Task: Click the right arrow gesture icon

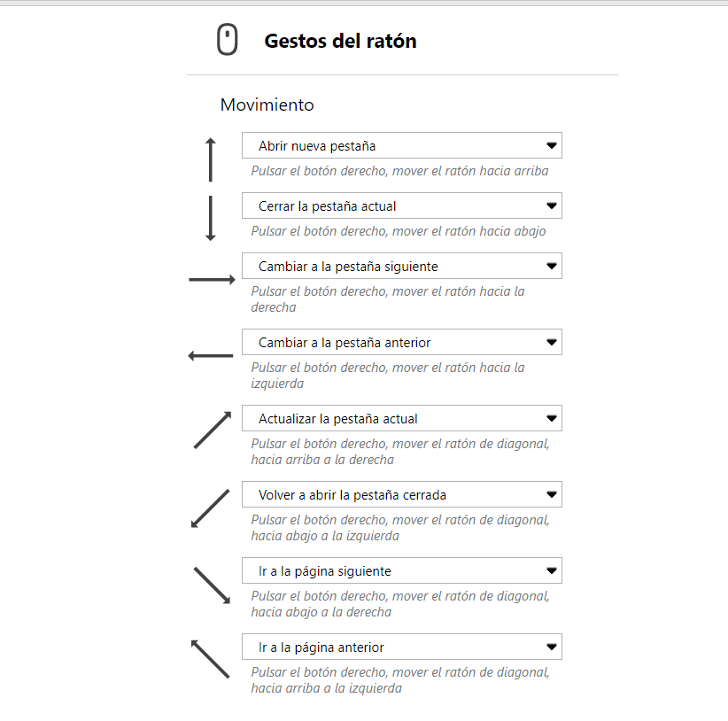Action: click(x=212, y=280)
